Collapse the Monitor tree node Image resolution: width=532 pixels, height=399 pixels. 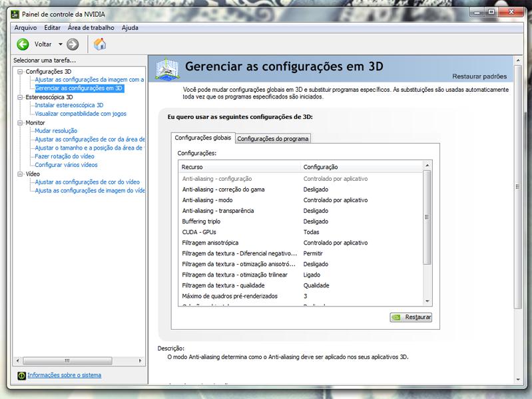click(20, 123)
